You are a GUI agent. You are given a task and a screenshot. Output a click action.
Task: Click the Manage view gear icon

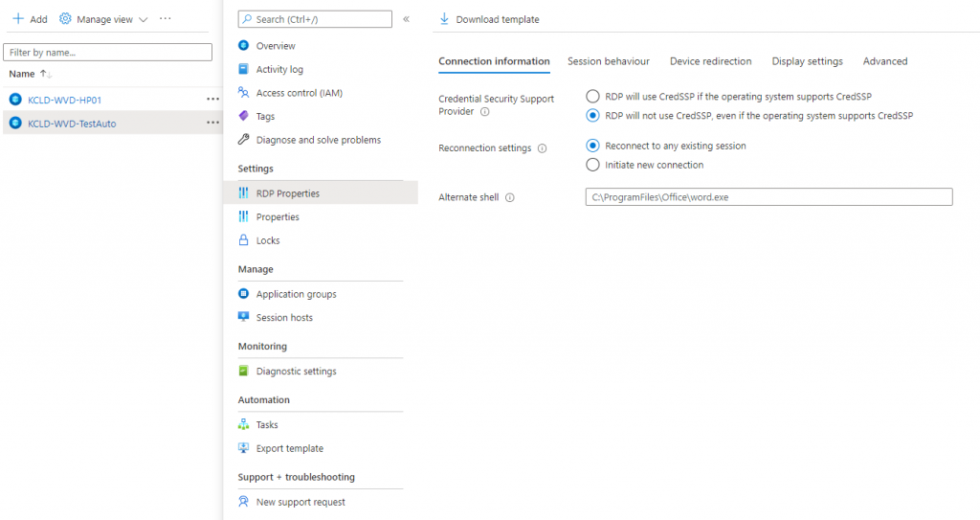[x=65, y=19]
